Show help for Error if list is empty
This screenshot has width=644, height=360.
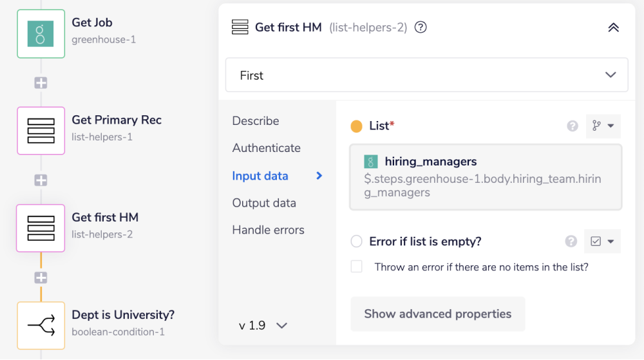pos(571,242)
